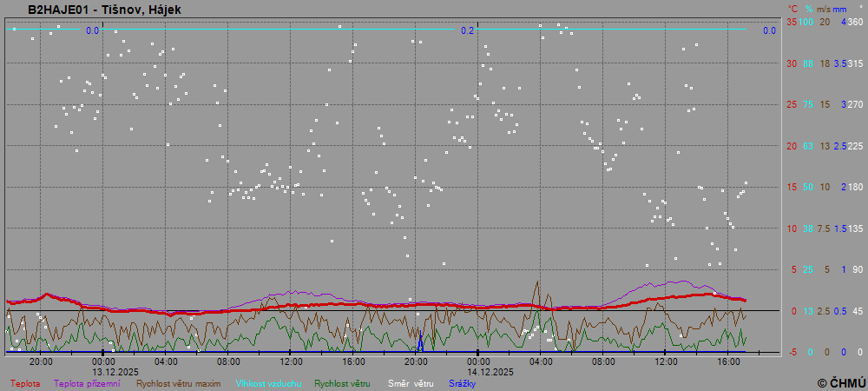Click the mm unit header
This screenshot has height=391, width=868.
pos(840,9)
